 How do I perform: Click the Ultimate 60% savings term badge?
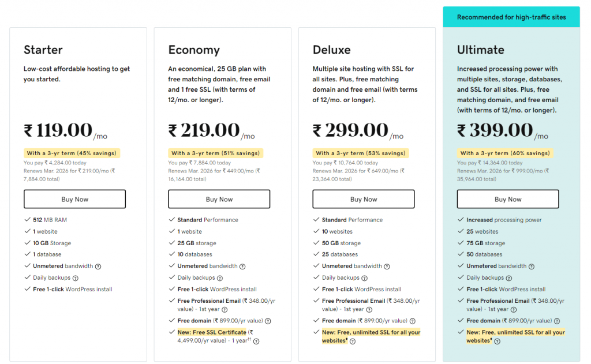coord(505,153)
